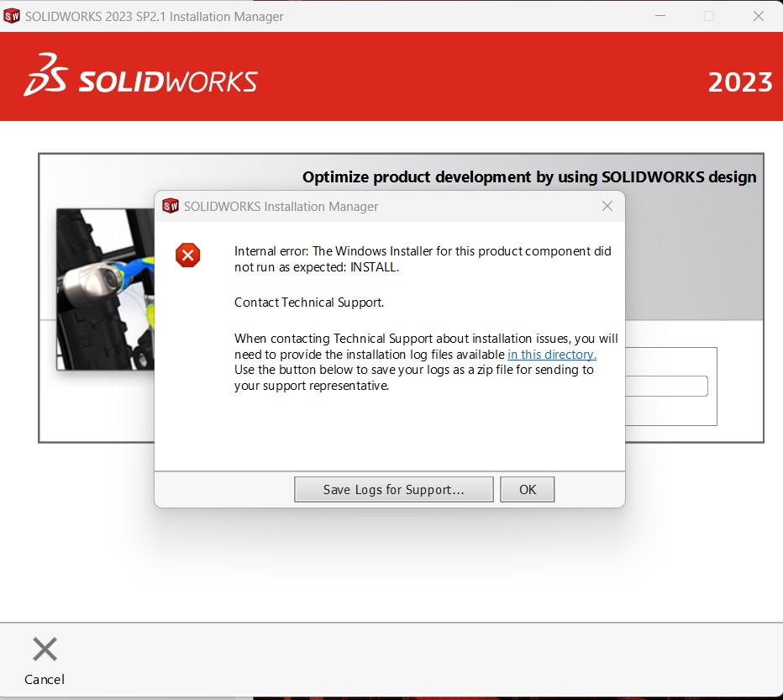This screenshot has height=700, width=783.
Task: Open the 'in this directory' log link
Action: pyautogui.click(x=552, y=355)
